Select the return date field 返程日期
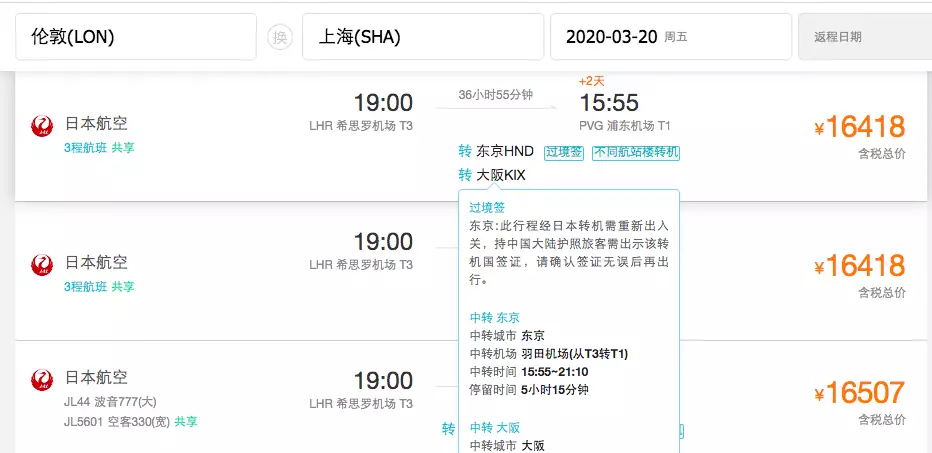The image size is (932, 453). point(864,37)
